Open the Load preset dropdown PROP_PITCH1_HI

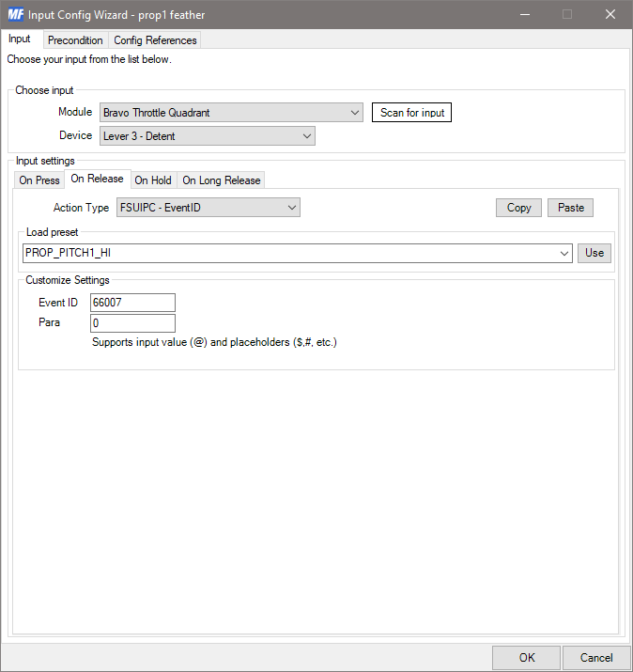tap(297, 253)
